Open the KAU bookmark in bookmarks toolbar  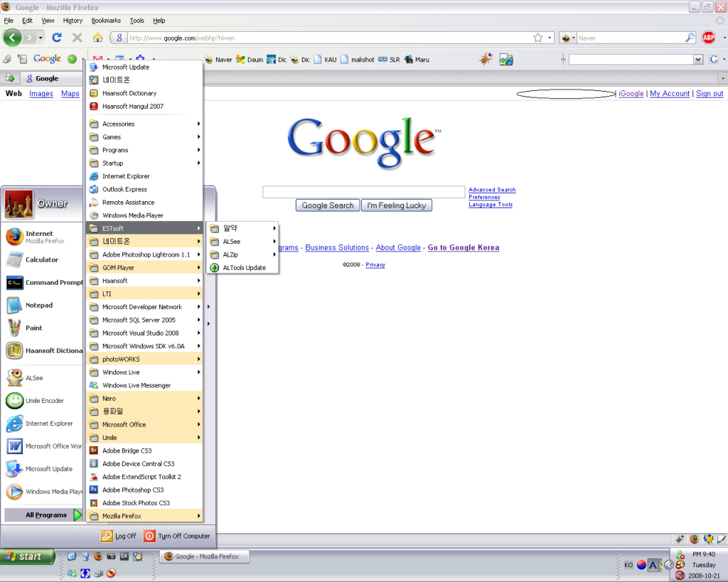(x=325, y=60)
